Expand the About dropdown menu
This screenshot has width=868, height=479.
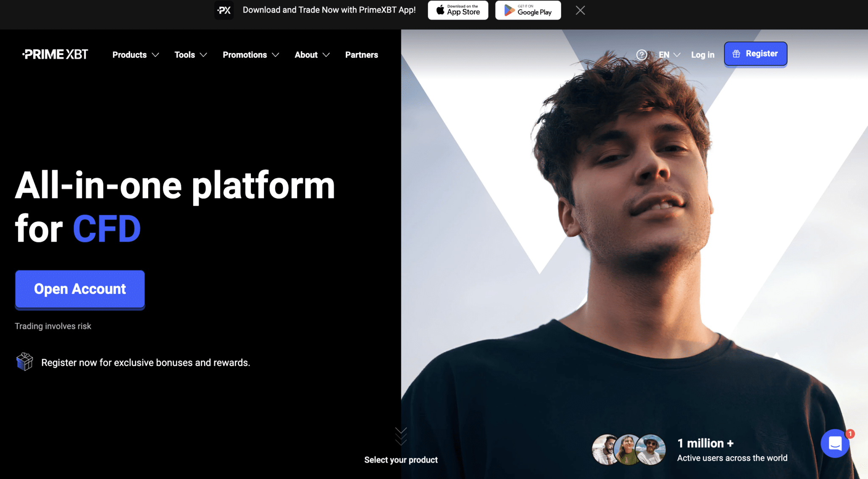point(312,54)
